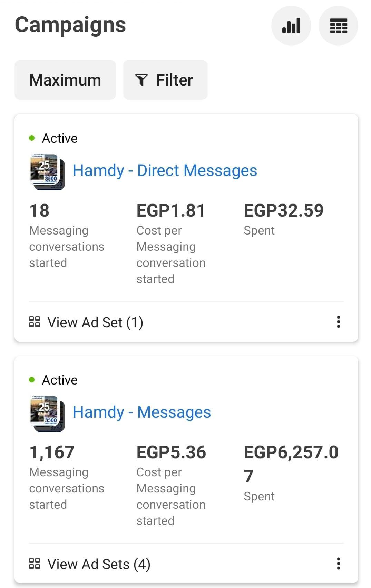371x588 pixels.
Task: Click the Hamdy - Messages campaign thumbnail
Action: click(47, 413)
